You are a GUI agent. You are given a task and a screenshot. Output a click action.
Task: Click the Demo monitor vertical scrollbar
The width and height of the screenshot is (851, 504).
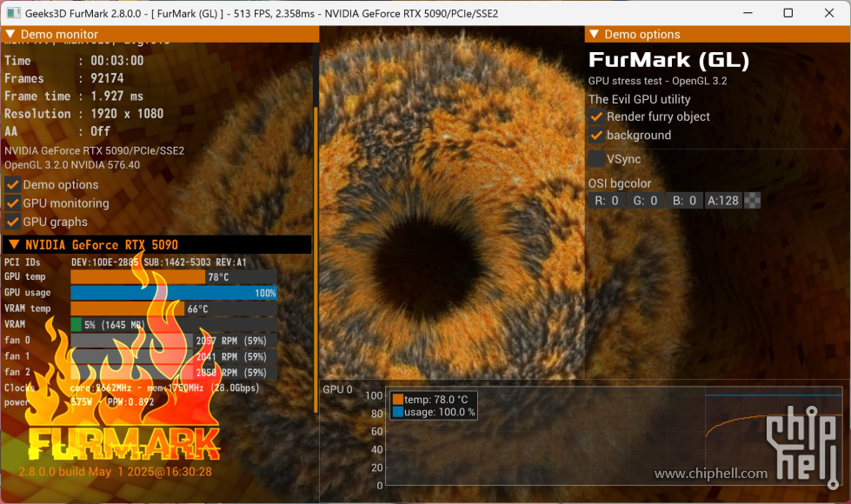pos(316,259)
